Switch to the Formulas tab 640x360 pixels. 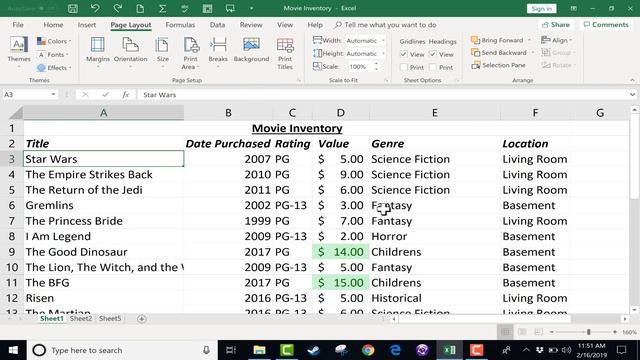tap(180, 25)
